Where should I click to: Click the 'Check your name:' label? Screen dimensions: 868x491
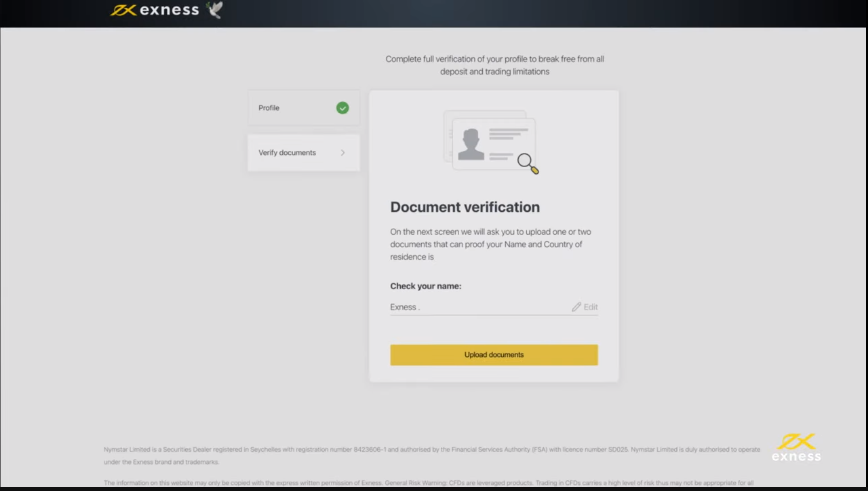[x=426, y=286]
